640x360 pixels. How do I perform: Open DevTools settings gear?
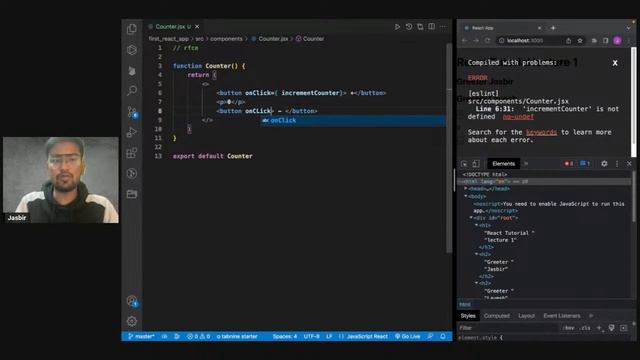[604, 164]
